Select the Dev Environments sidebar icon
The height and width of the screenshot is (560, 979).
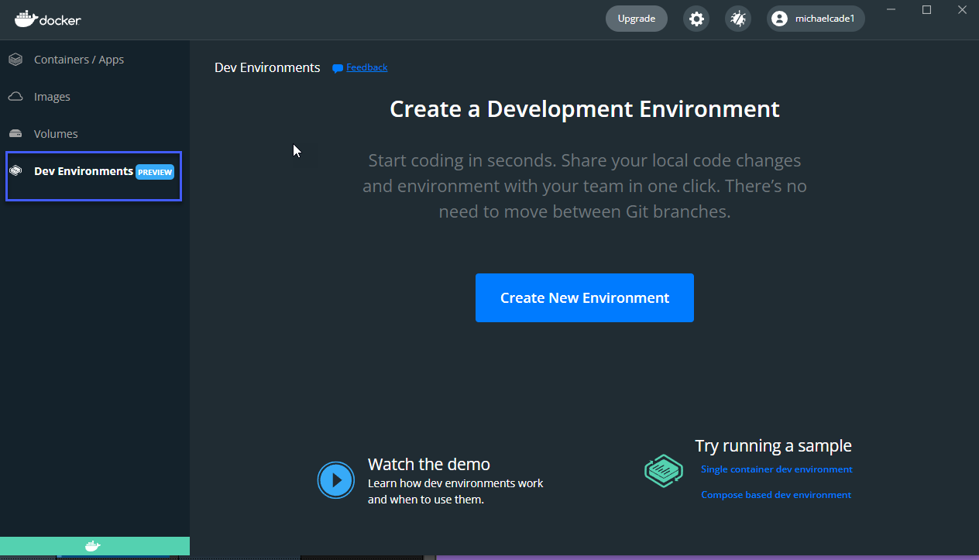[x=15, y=170]
